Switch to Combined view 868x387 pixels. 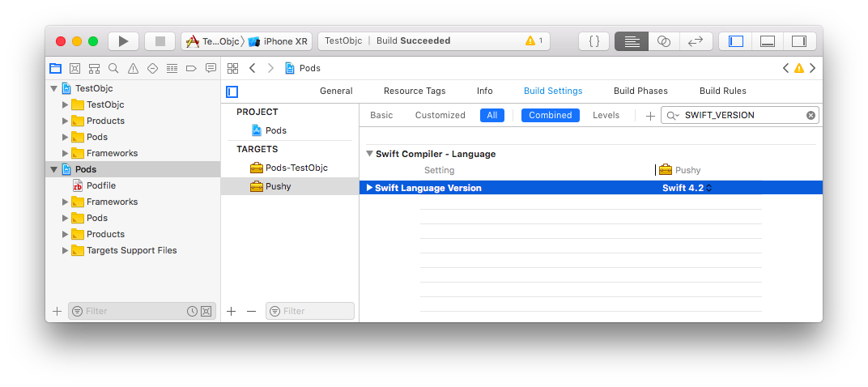[551, 115]
